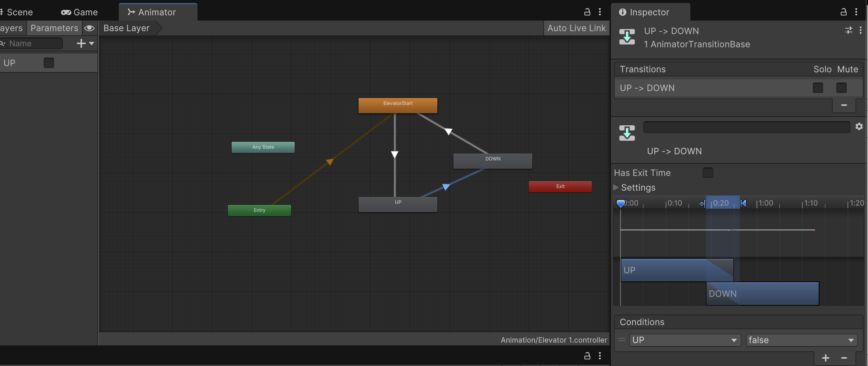Switch to the Game tab
Viewport: 868px width, 366px height.
pyautogui.click(x=79, y=12)
